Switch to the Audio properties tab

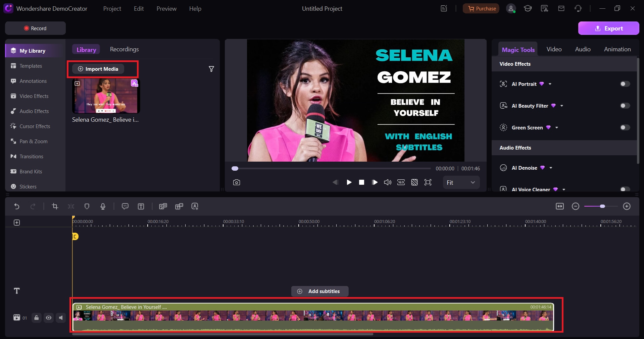point(583,49)
